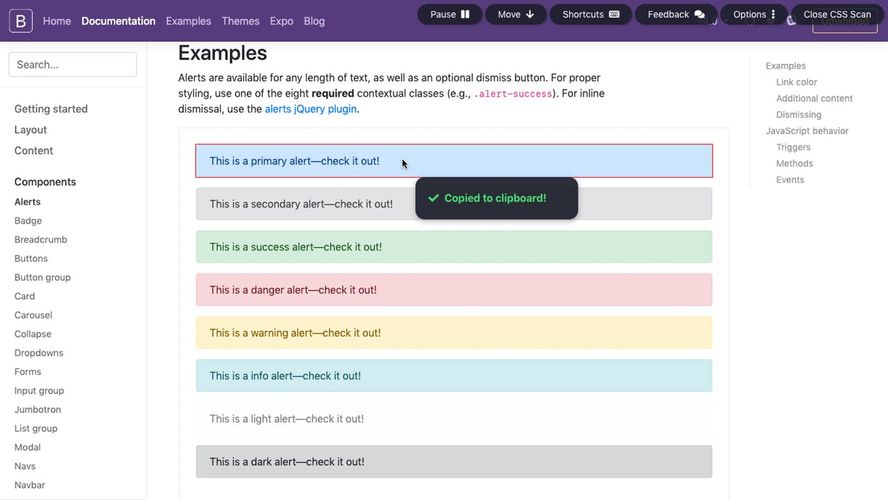This screenshot has width=888, height=500.
Task: Open the Feedback chat button
Action: (676, 15)
